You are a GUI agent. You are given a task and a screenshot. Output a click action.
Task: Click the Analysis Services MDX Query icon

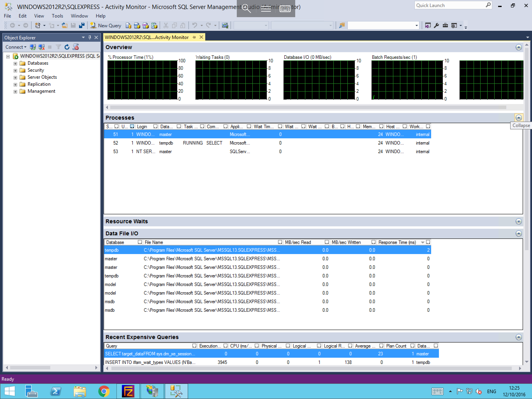click(137, 26)
